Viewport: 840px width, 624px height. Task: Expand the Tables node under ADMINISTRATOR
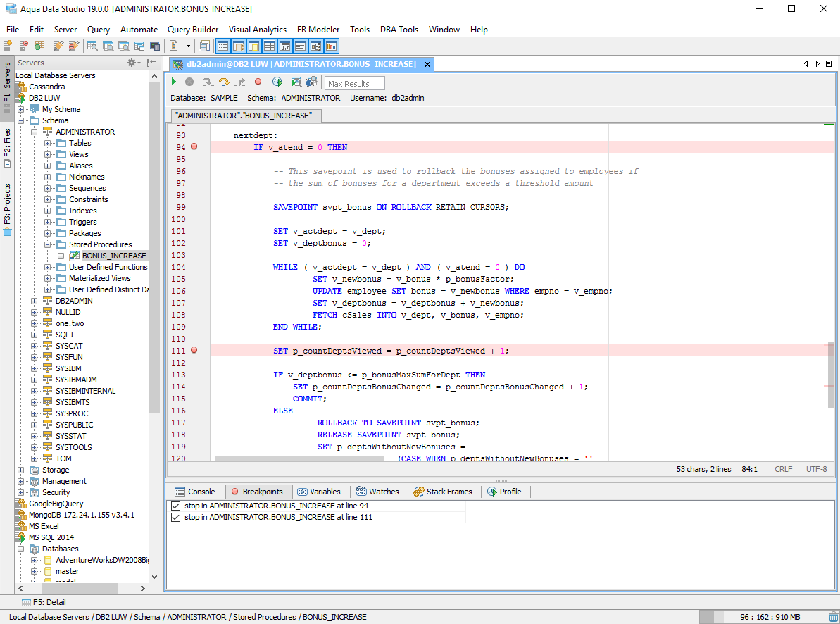47,143
